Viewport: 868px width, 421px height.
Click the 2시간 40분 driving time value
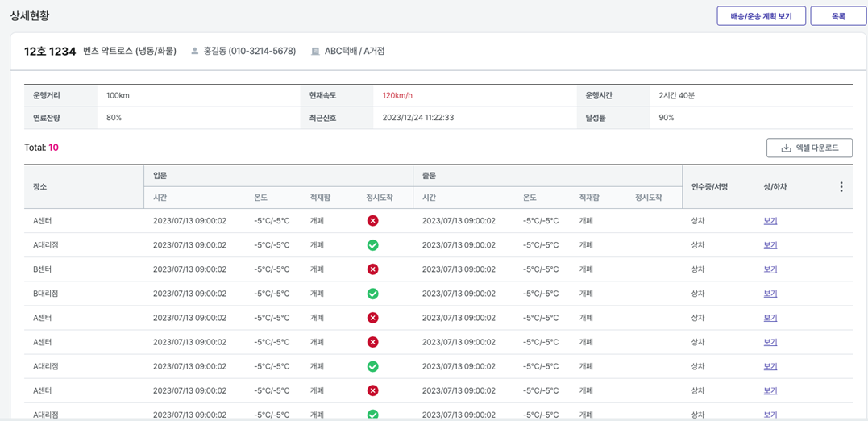pyautogui.click(x=676, y=95)
